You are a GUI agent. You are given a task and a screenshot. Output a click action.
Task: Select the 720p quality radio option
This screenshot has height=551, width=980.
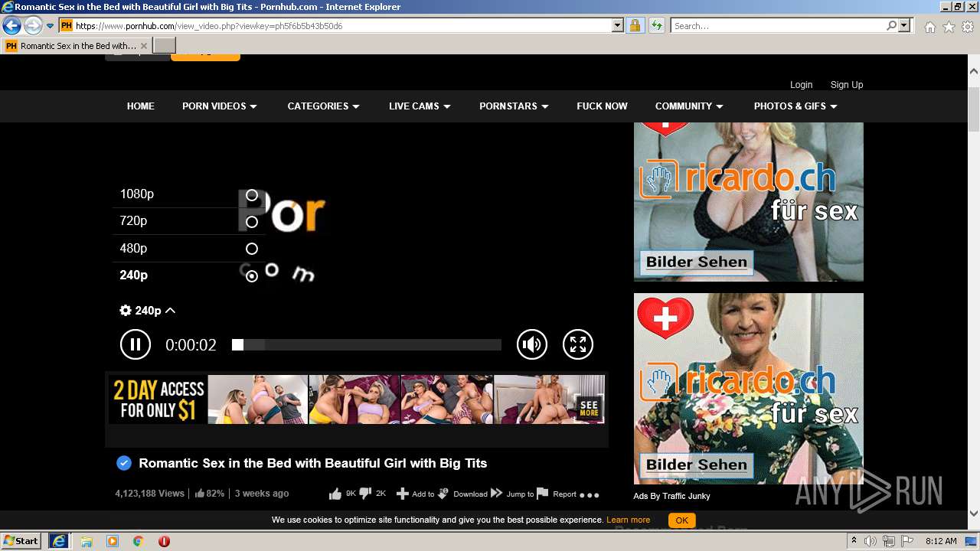click(x=252, y=222)
